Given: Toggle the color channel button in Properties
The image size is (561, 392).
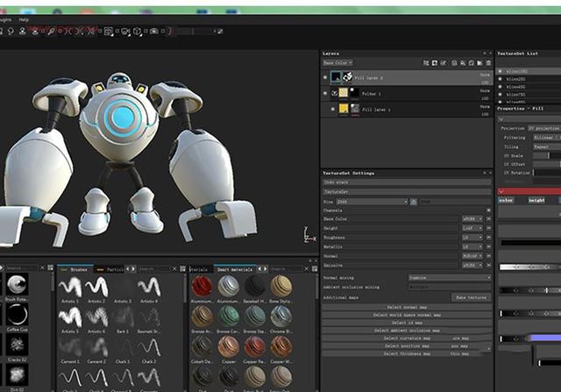Looking at the screenshot, I should click(506, 200).
